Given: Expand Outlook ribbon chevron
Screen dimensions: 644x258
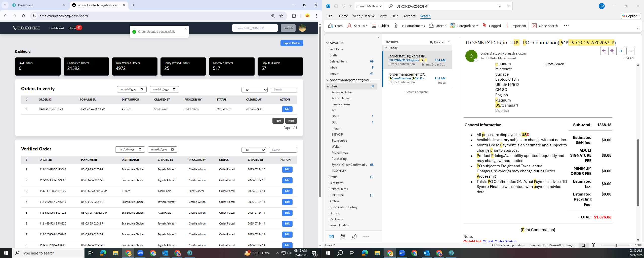Looking at the screenshot, I should (638, 28).
